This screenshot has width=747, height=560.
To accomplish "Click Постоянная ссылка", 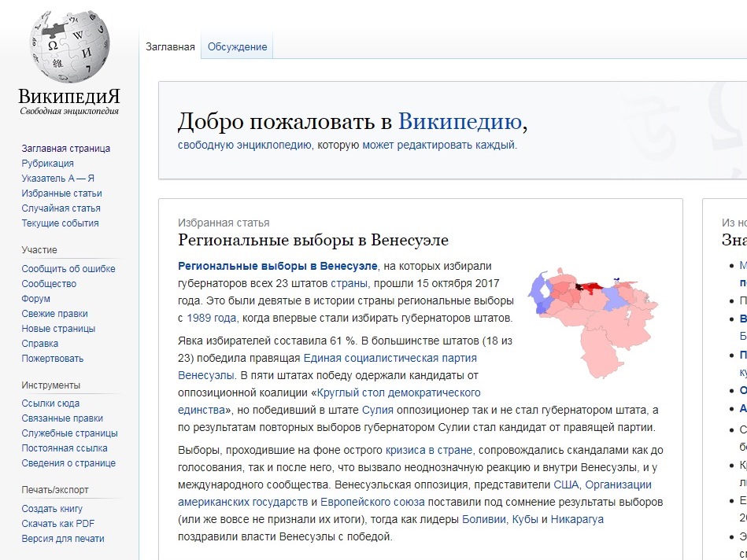I will click(x=65, y=448).
